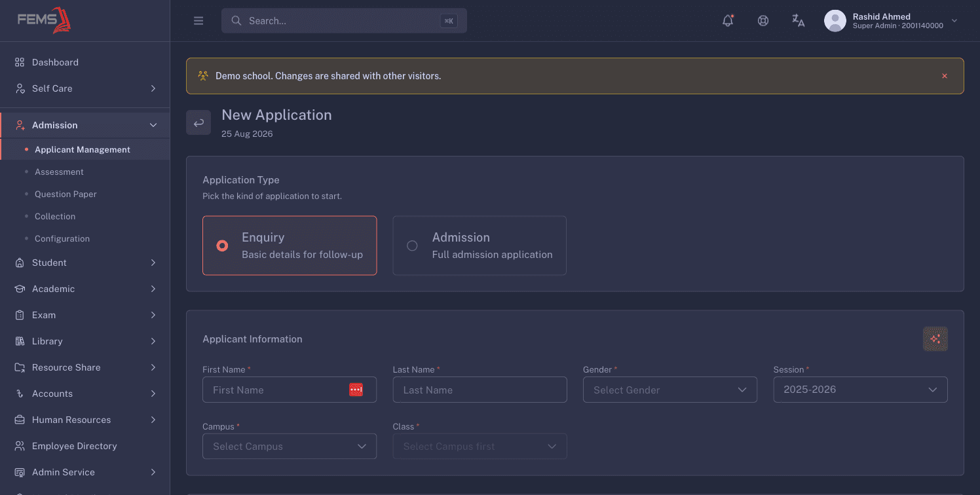Click the AI sparkle button in Applicant Information
This screenshot has height=495, width=980.
tap(935, 339)
